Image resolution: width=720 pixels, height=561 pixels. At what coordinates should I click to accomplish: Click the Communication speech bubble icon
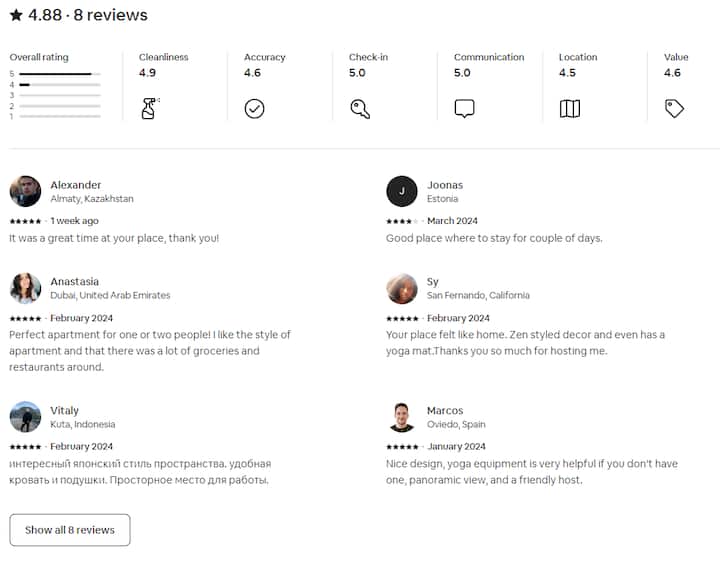[x=464, y=109]
